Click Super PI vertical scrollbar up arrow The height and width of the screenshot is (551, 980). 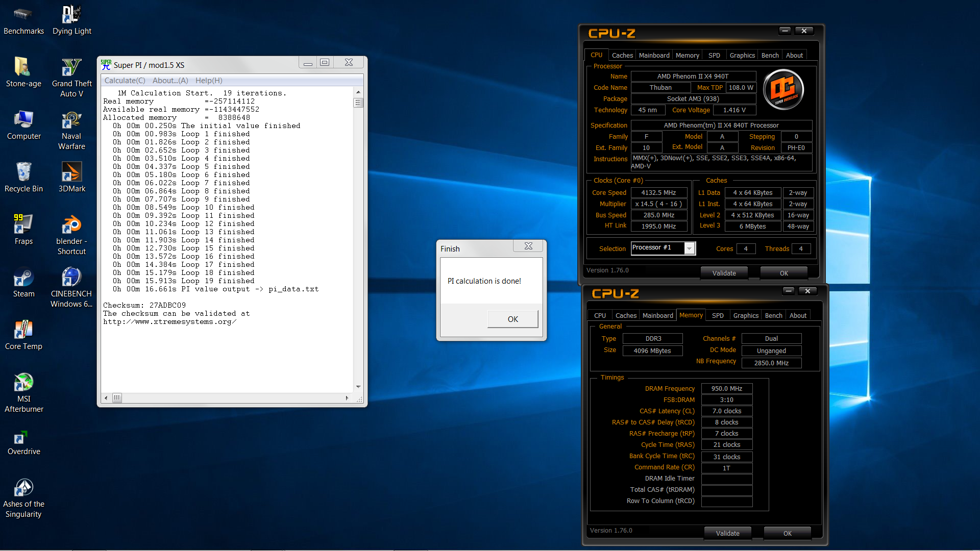[x=358, y=92]
